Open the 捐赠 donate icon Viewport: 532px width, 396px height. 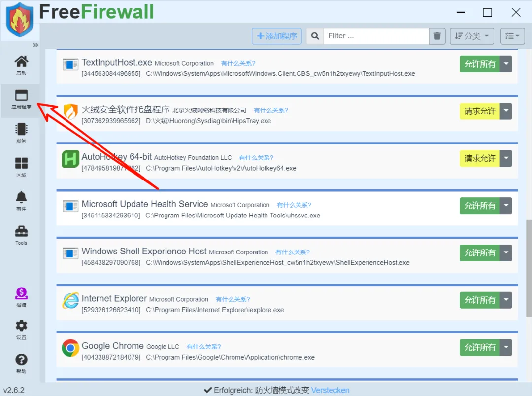[x=21, y=297]
